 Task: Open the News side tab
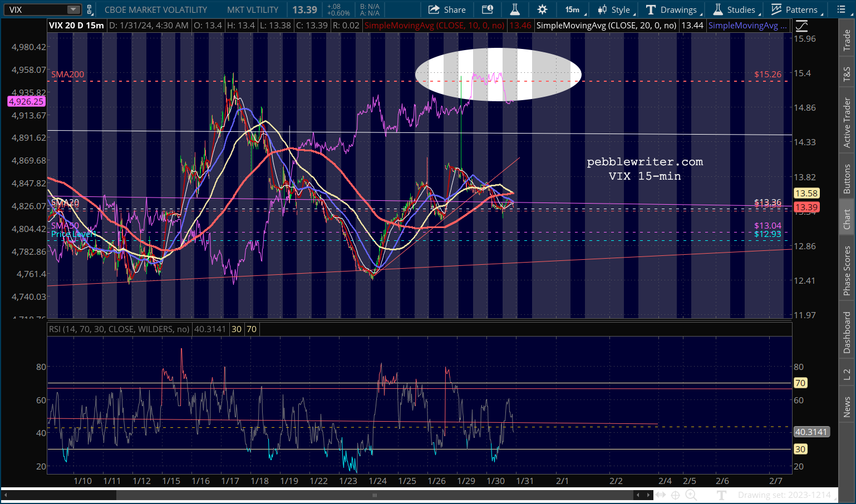847,407
